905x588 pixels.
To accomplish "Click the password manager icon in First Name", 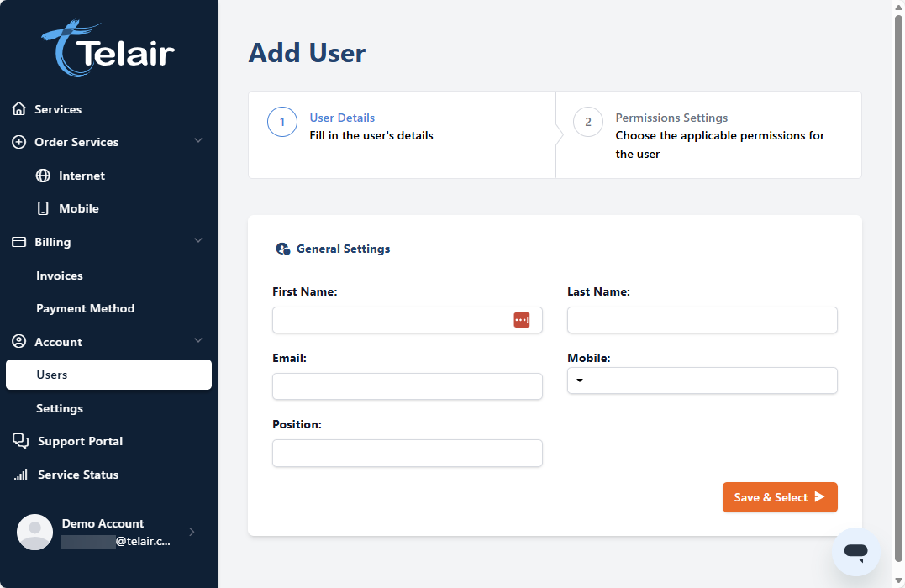I will 522,320.
